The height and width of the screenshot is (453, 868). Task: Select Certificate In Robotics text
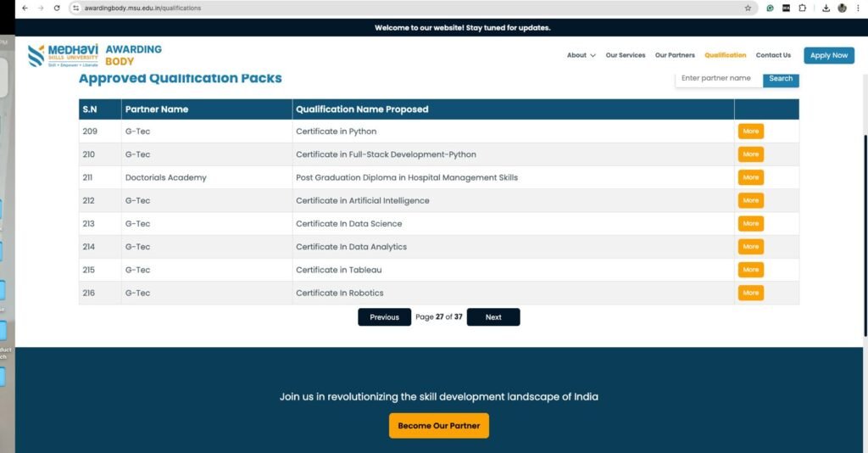(x=339, y=293)
